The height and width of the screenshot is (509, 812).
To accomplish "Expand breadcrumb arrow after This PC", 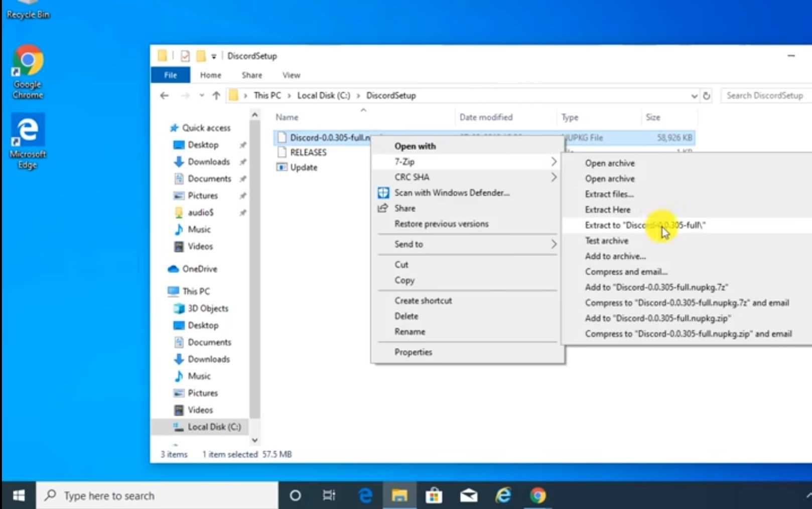I will tap(289, 95).
